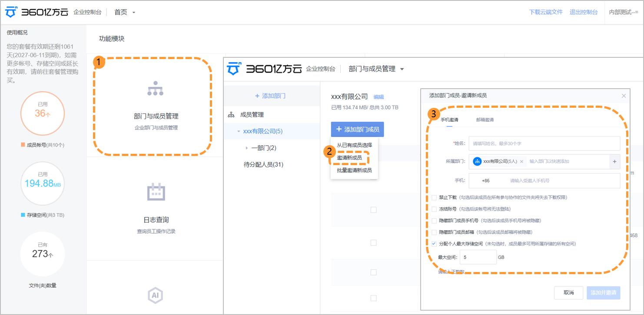Screen dimensions: 644x315
Task: Uncheck 分配个人最大存储空间 checkbox
Action: point(434,244)
